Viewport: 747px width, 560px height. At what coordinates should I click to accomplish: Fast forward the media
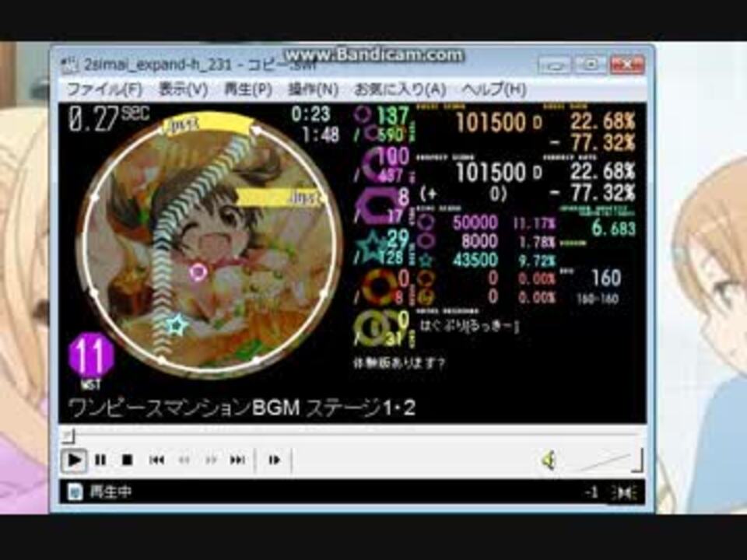pos(211,460)
